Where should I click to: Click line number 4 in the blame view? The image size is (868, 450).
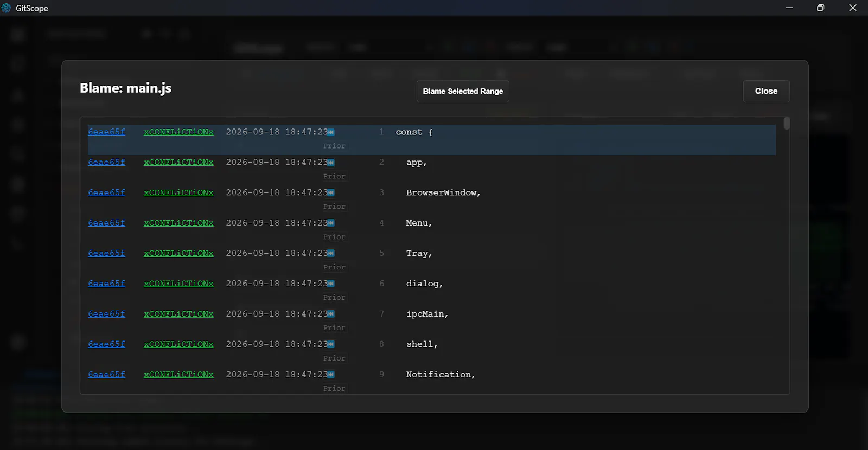coord(381,223)
